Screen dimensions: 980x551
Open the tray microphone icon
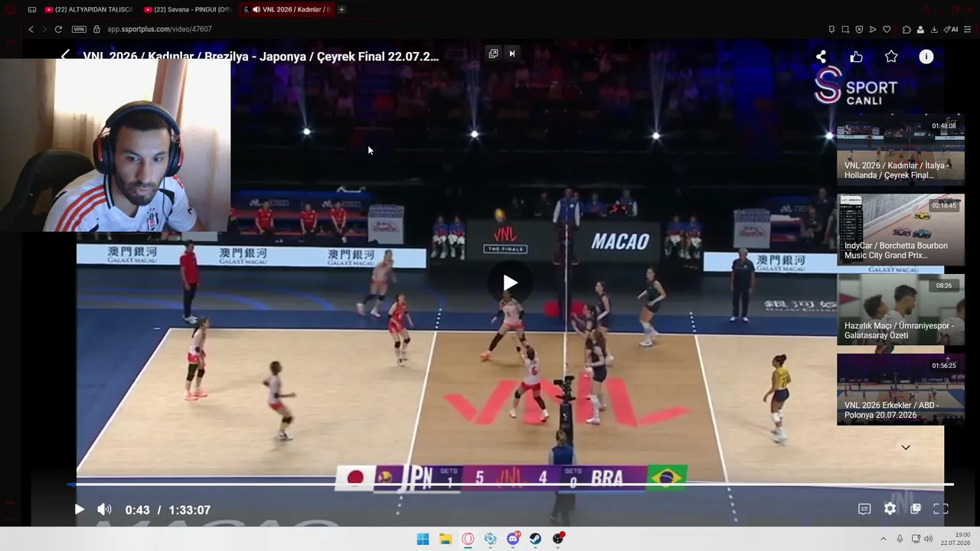point(900,539)
